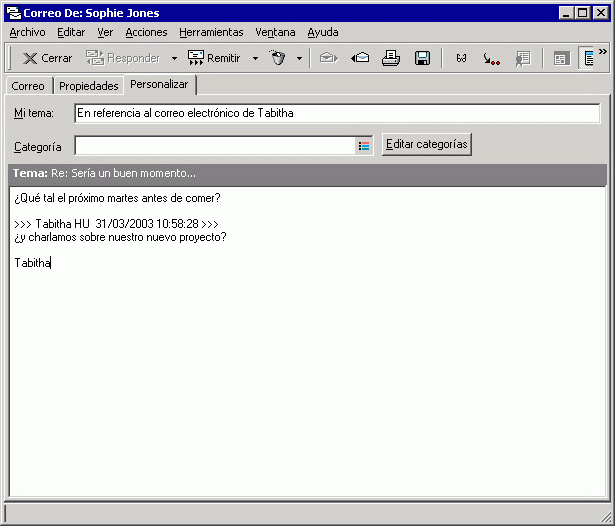Open the delete icon dropdown arrow
615x526 pixels.
[299, 58]
